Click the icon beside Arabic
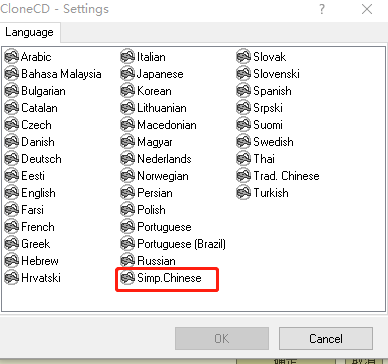The height and width of the screenshot is (364, 388). point(12,57)
